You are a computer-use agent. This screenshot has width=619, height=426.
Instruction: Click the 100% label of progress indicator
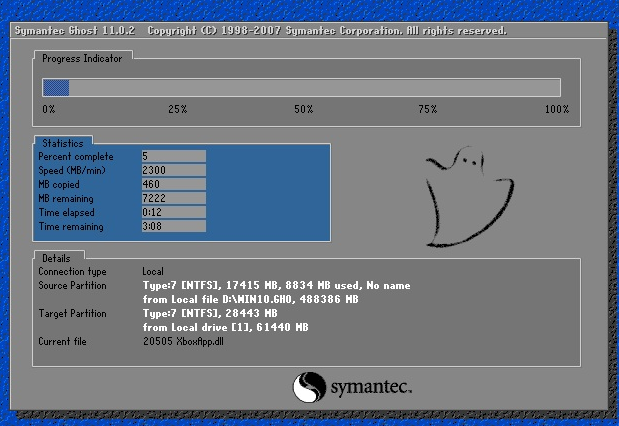556,108
